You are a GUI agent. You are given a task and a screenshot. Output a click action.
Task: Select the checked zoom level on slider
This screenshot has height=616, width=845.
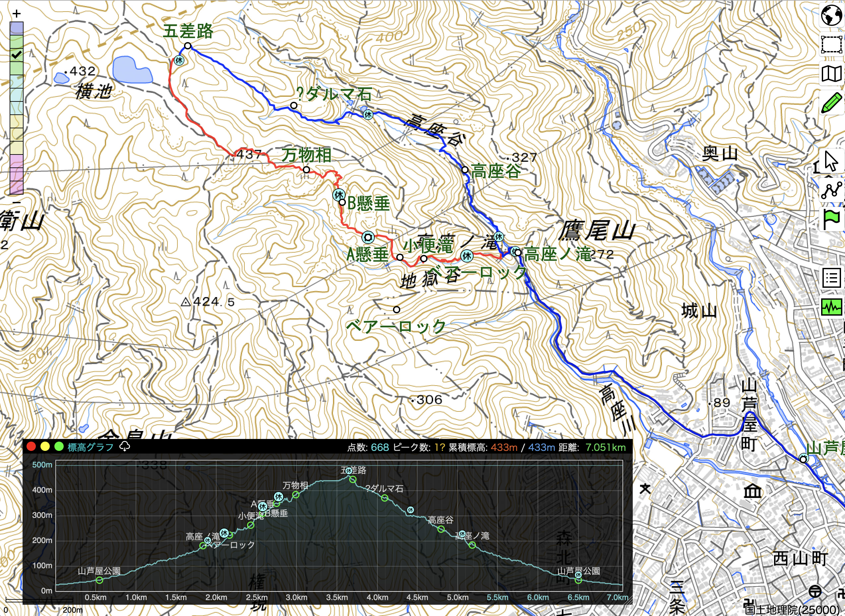pos(16,55)
